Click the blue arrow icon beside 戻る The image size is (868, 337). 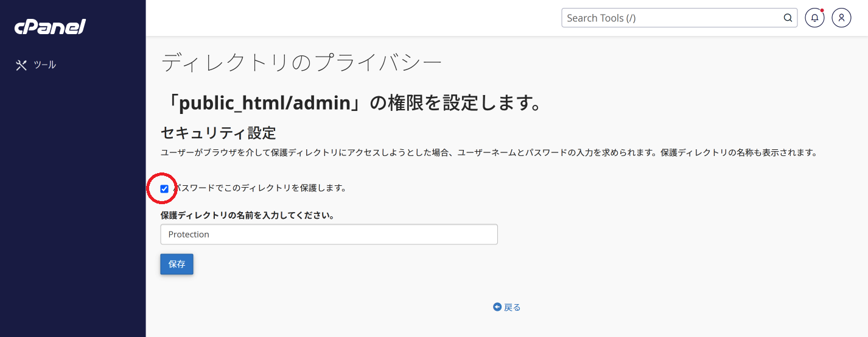click(497, 307)
